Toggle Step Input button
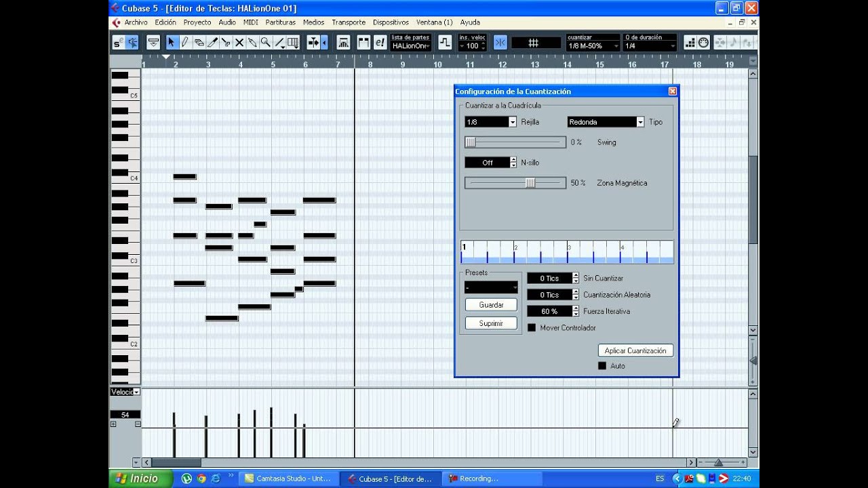 coord(690,42)
